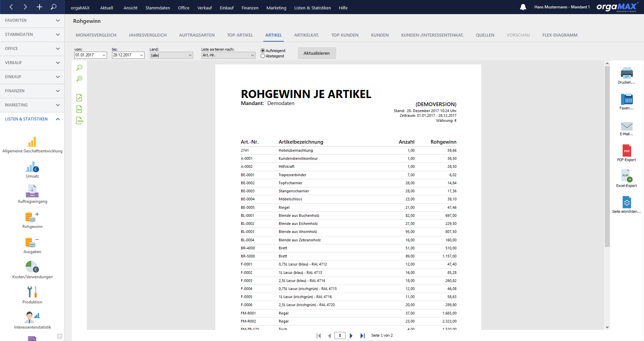The width and height of the screenshot is (644, 341).
Task: Open Produktion statistics
Action: point(32,295)
